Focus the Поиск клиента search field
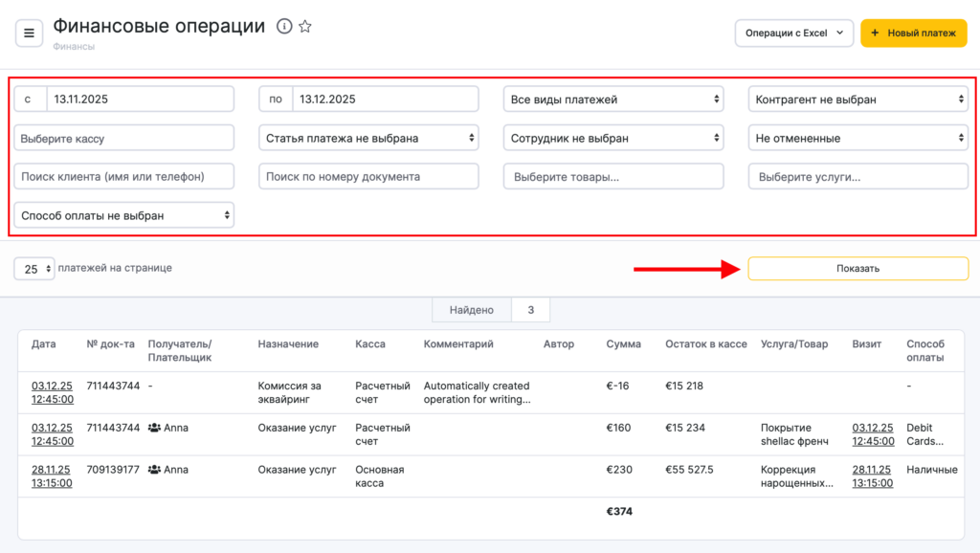 [x=123, y=177]
